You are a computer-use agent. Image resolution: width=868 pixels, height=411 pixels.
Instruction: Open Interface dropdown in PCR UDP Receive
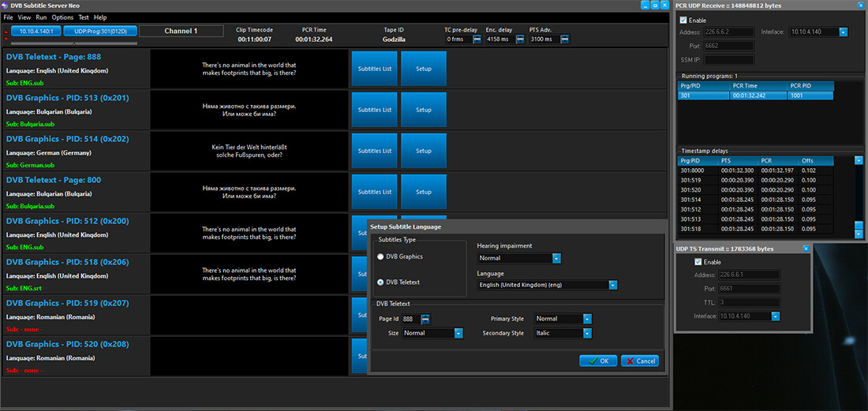(x=843, y=32)
